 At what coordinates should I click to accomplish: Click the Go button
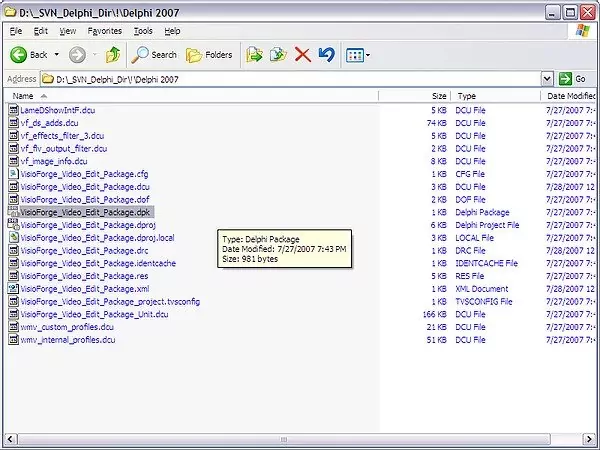[x=572, y=79]
